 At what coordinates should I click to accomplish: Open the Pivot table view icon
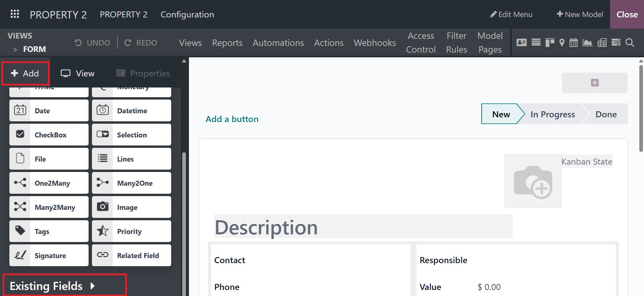point(602,43)
